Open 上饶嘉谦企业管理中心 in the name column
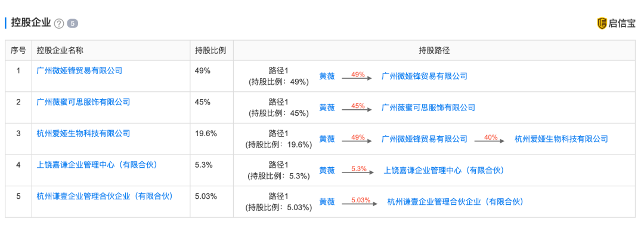Image resolution: width=644 pixels, height=231 pixels. pyautogui.click(x=97, y=165)
